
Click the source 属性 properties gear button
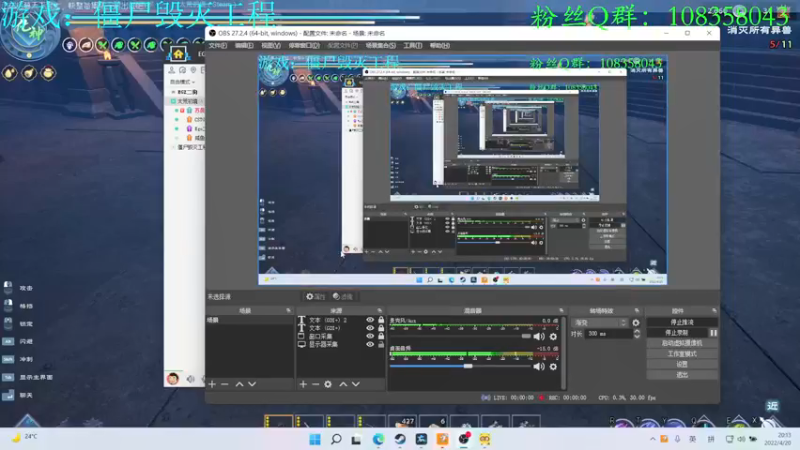pyautogui.click(x=315, y=296)
